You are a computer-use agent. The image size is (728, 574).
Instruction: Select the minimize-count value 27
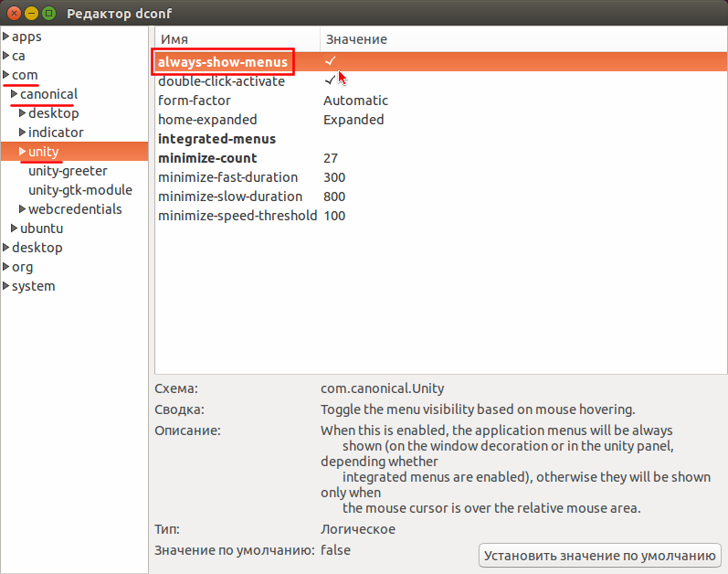coord(331,158)
